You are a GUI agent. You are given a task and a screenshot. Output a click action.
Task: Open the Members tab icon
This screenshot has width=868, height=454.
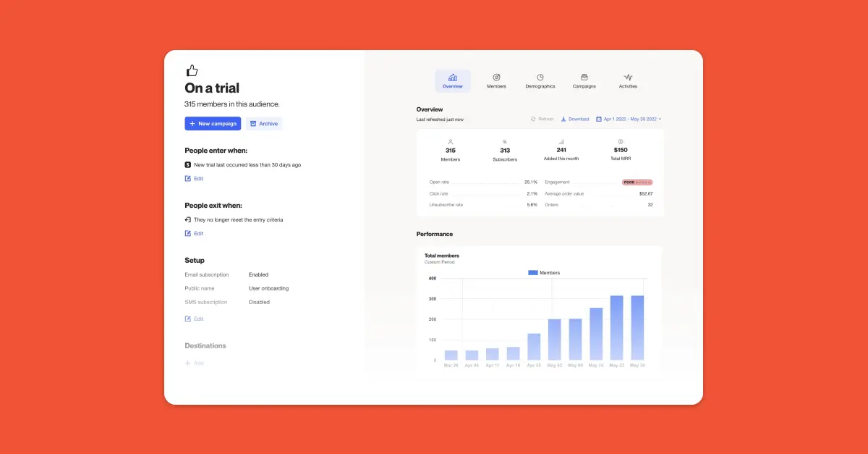point(496,76)
